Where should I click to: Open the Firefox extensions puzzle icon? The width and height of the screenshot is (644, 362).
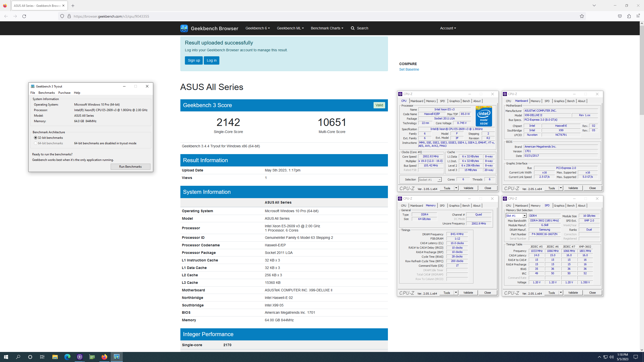tap(629, 16)
